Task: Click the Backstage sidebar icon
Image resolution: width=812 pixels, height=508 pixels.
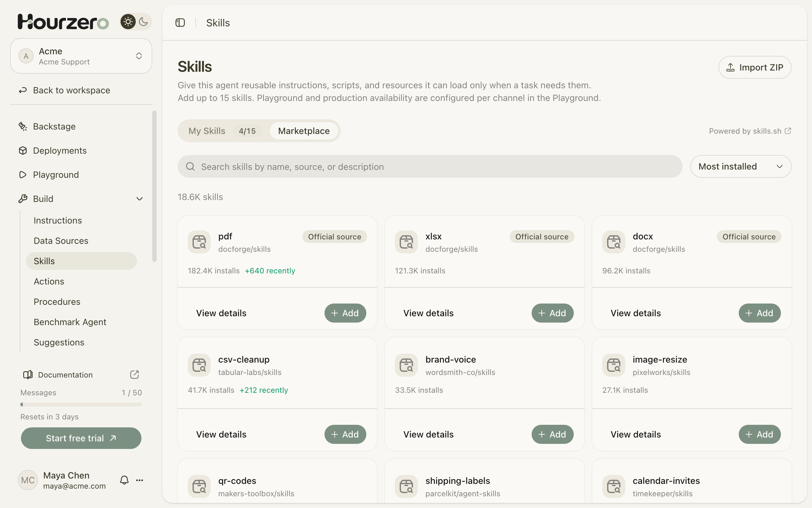Action: point(23,126)
